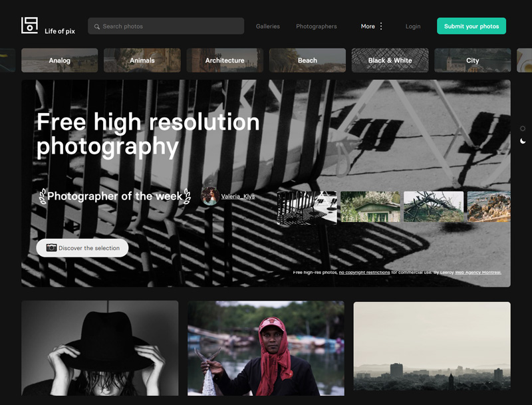
Task: Click the Search photos input field
Action: click(x=166, y=26)
